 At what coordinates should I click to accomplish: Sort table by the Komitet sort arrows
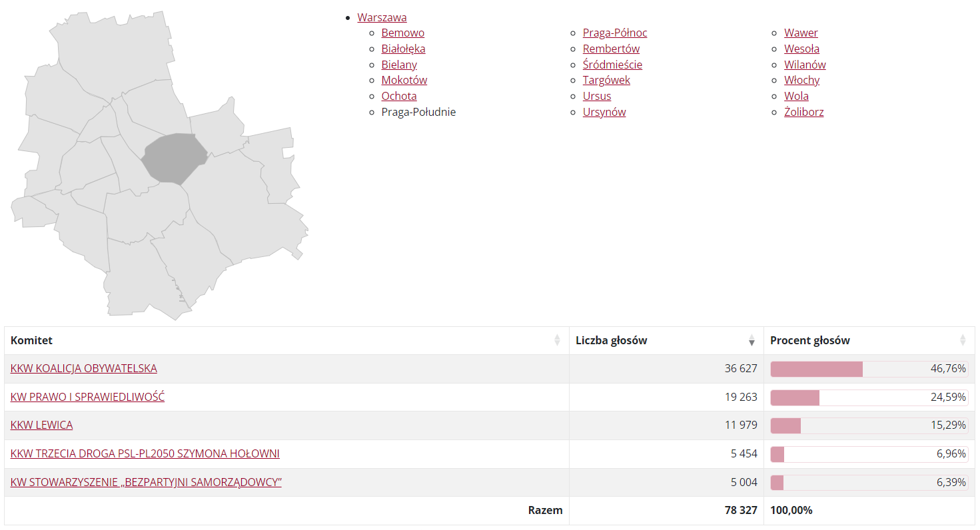coord(557,340)
